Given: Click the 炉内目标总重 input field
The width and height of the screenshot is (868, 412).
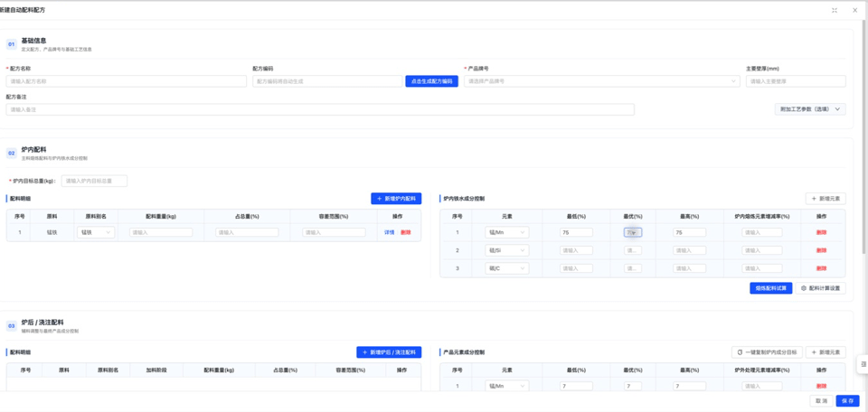Looking at the screenshot, I should click(94, 181).
